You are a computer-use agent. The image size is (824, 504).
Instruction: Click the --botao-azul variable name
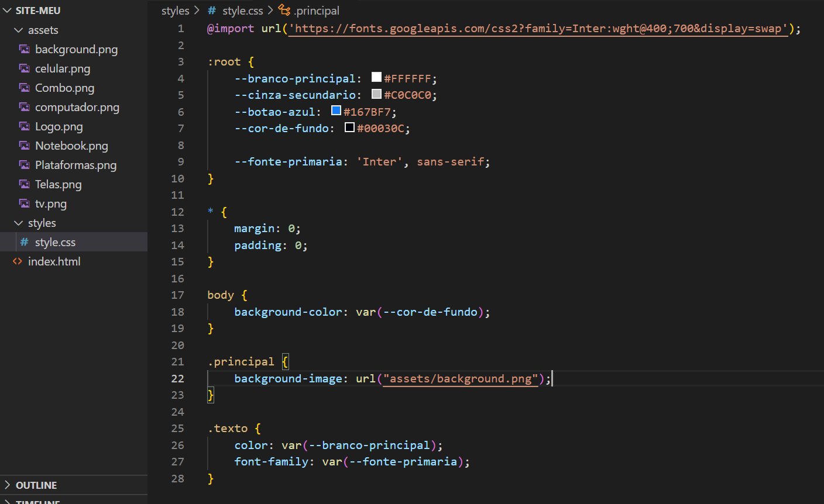(274, 112)
